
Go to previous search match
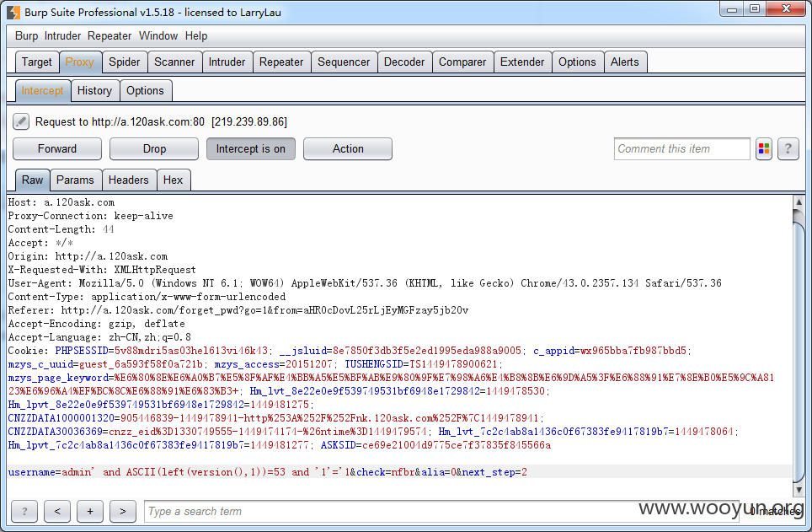[x=57, y=511]
